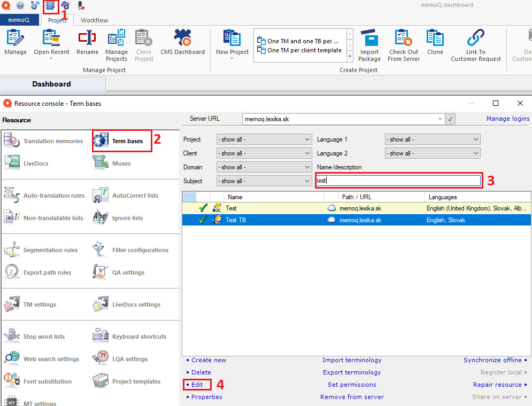Image resolution: width=532 pixels, height=406 pixels.
Task: Select LiveDocs settings resource
Action: [x=127, y=304]
